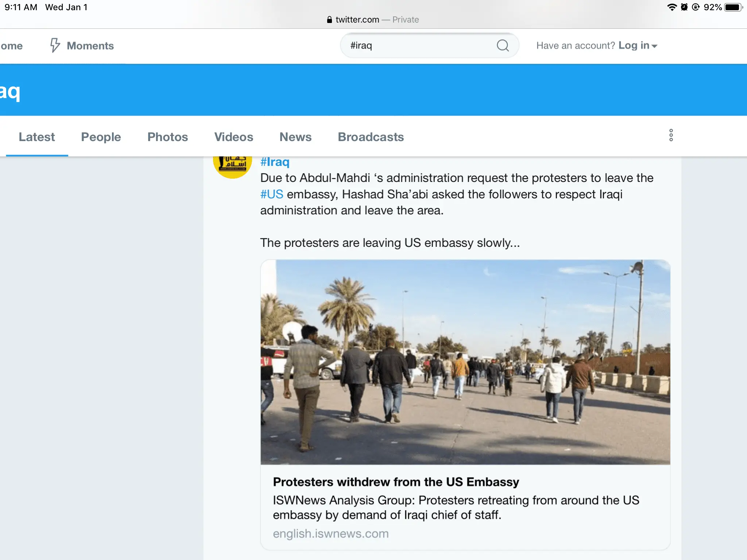
Task: Select the Latest tab
Action: click(37, 137)
